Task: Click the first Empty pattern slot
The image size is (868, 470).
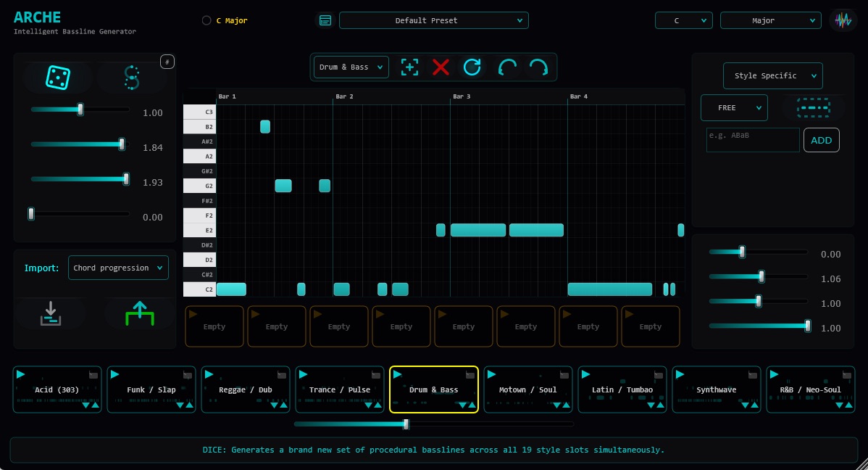Action: pos(214,326)
